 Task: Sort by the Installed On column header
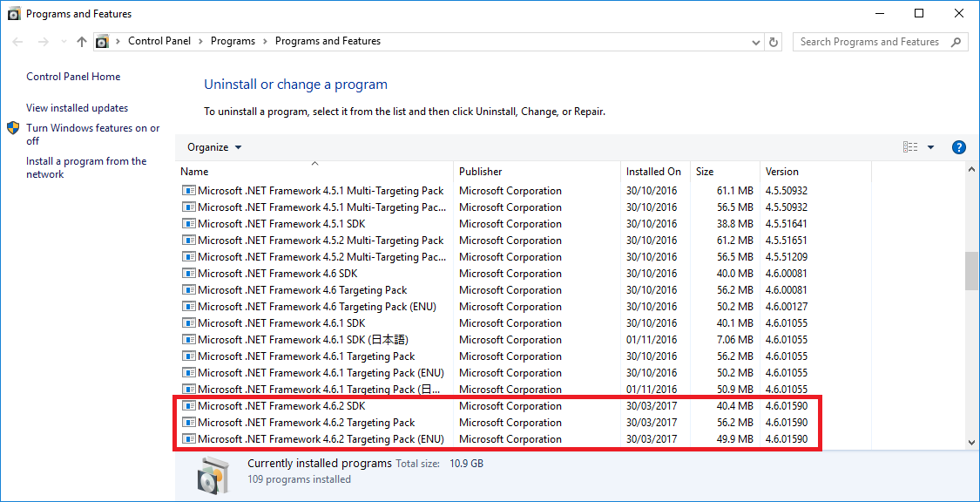pos(653,172)
